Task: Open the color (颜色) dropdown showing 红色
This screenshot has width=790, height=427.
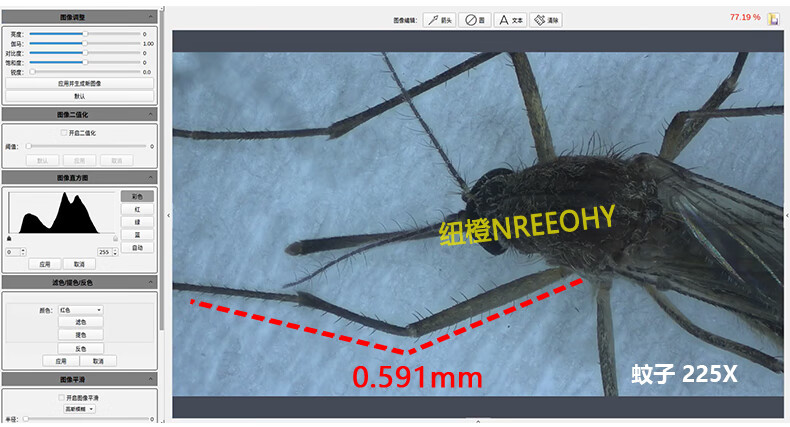Action: coord(81,310)
